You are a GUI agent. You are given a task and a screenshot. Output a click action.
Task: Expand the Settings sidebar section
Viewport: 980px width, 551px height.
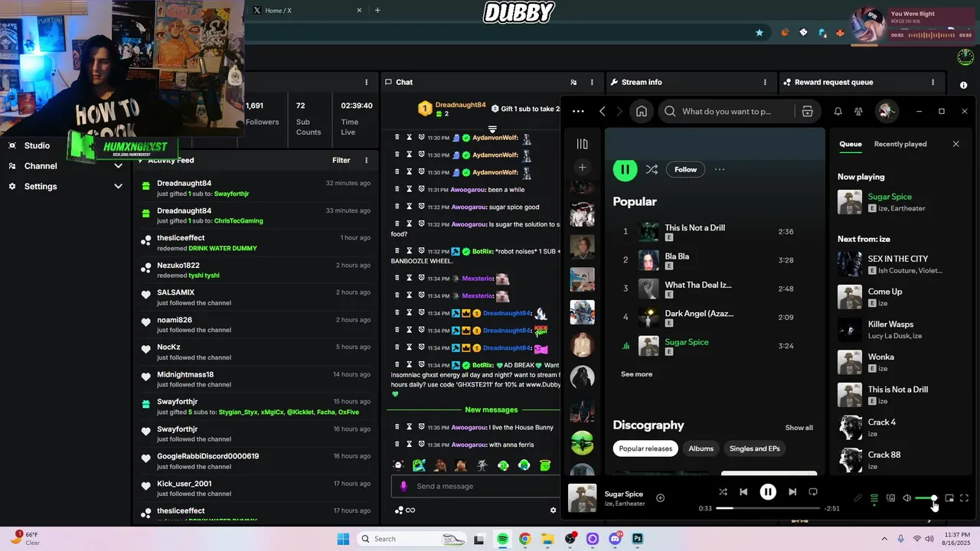pyautogui.click(x=118, y=186)
